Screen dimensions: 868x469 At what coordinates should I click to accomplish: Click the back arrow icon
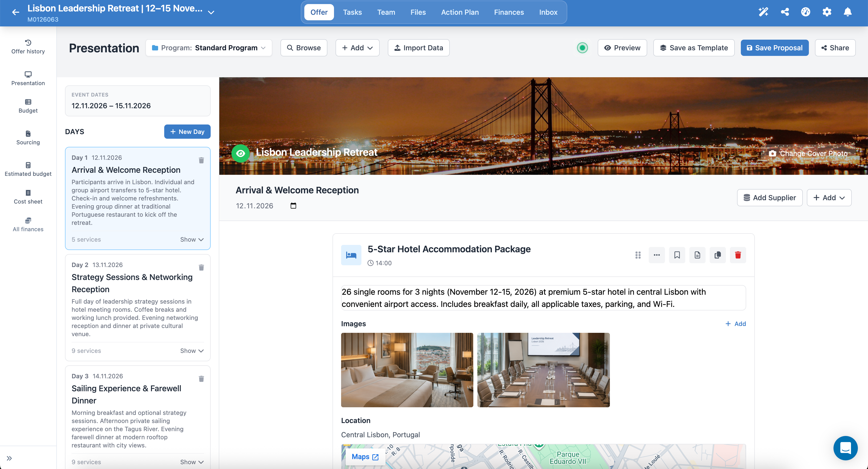(15, 12)
